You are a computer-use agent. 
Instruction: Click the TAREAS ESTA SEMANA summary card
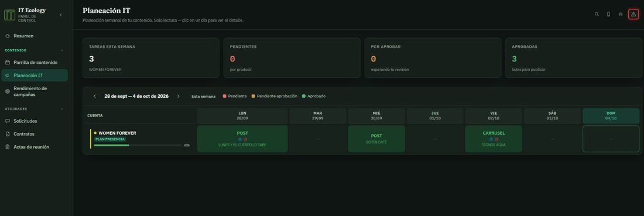(x=150, y=58)
